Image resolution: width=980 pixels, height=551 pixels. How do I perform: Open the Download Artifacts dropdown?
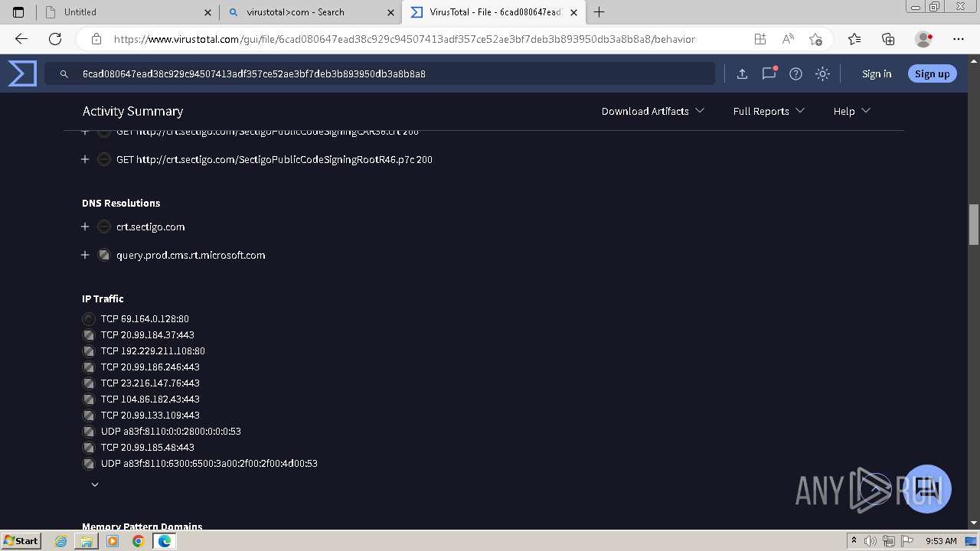pyautogui.click(x=653, y=111)
